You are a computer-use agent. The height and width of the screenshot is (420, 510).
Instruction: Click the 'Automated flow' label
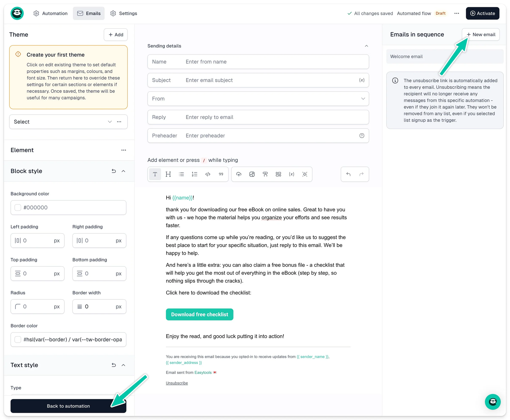pyautogui.click(x=414, y=13)
